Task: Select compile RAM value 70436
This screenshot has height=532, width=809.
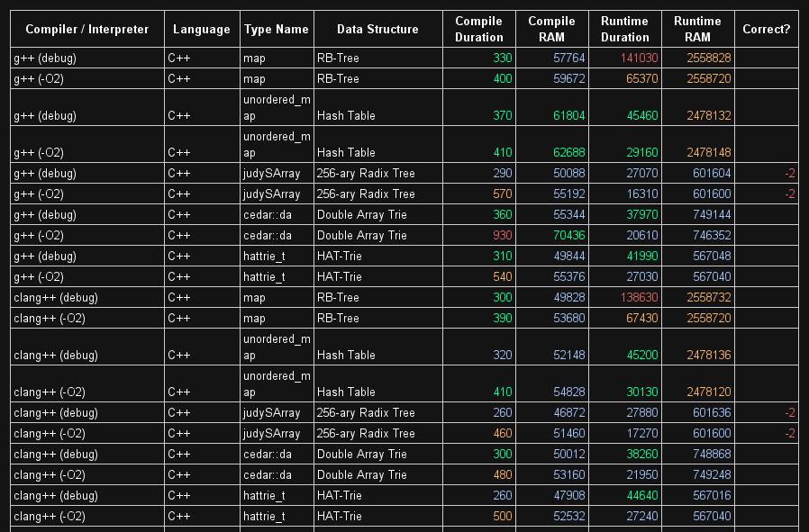Action: (x=569, y=235)
